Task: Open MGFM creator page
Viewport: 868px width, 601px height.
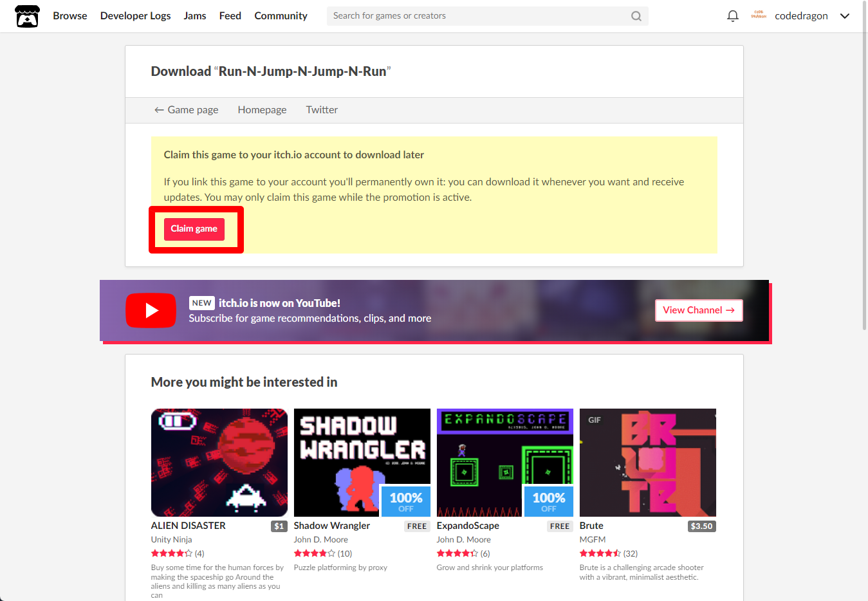Action: point(593,540)
